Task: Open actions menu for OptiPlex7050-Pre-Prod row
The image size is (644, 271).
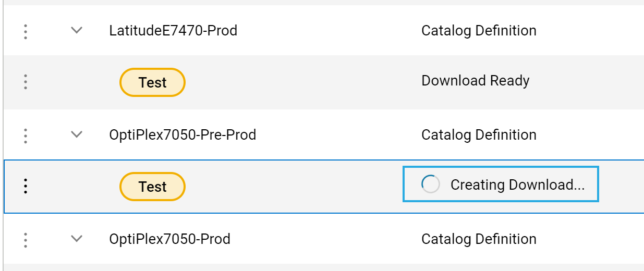Action: [26, 135]
